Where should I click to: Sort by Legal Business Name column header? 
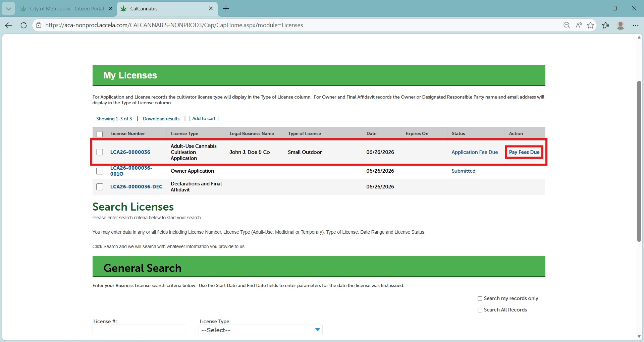click(252, 133)
